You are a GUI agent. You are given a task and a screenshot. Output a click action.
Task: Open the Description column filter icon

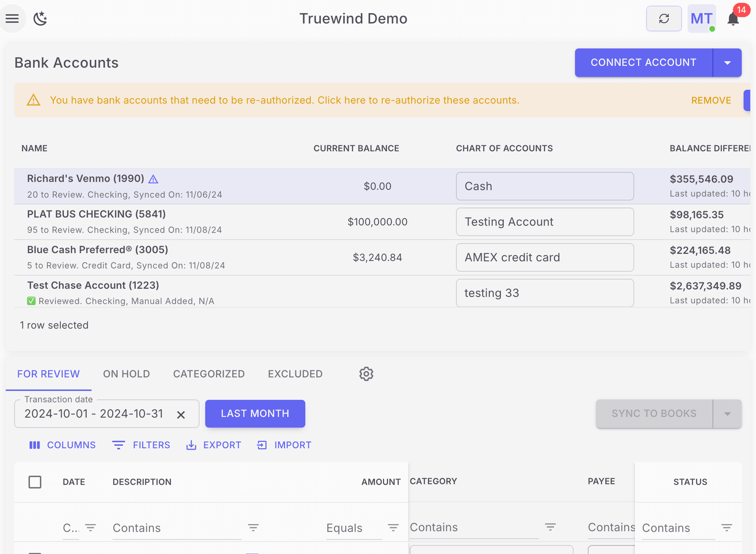[x=253, y=528]
